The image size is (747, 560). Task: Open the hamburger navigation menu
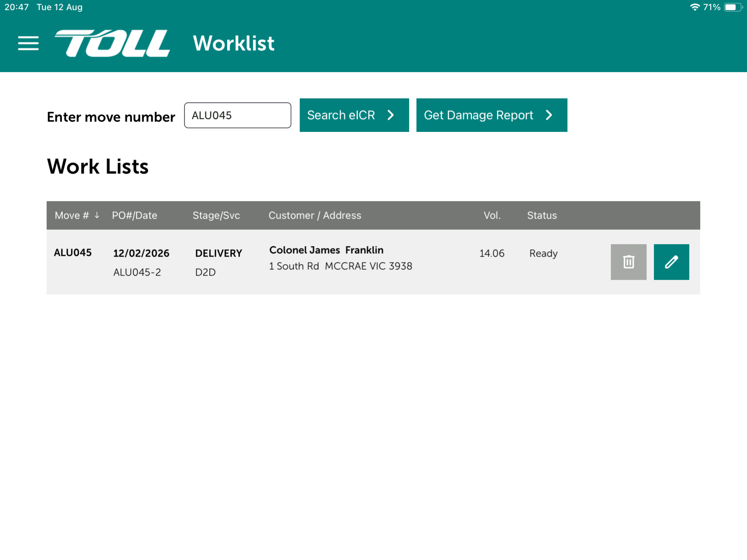(29, 43)
